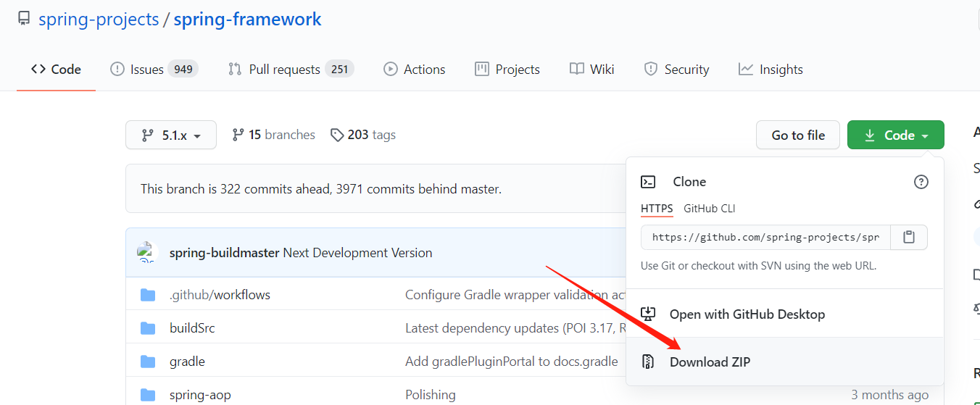Click the Pull requests tab icon

235,70
